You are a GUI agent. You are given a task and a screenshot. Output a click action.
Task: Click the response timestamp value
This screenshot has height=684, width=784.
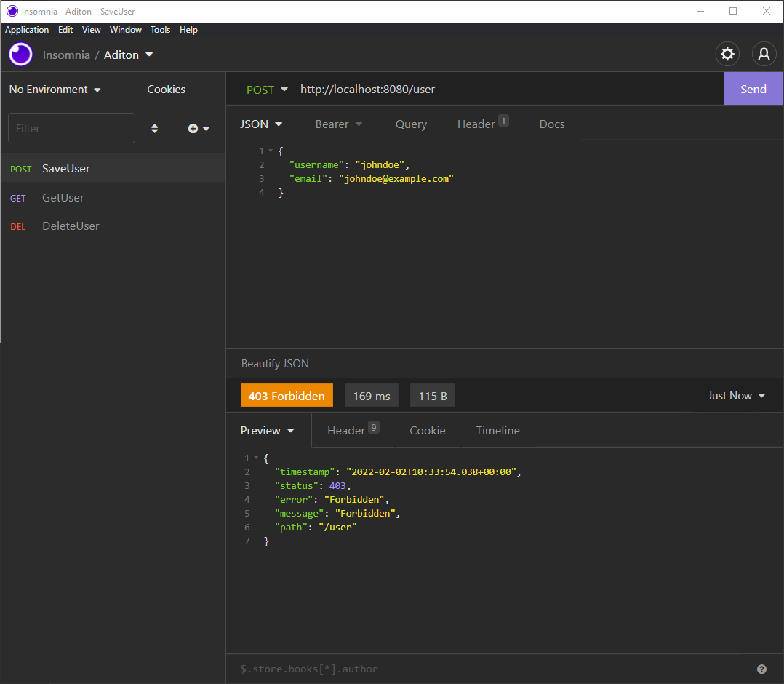431,472
